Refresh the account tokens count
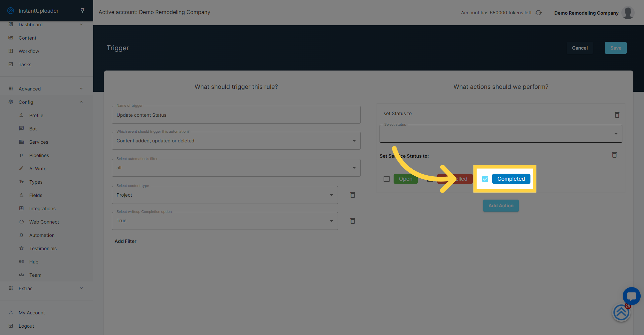Image resolution: width=644 pixels, height=335 pixels. (x=538, y=13)
